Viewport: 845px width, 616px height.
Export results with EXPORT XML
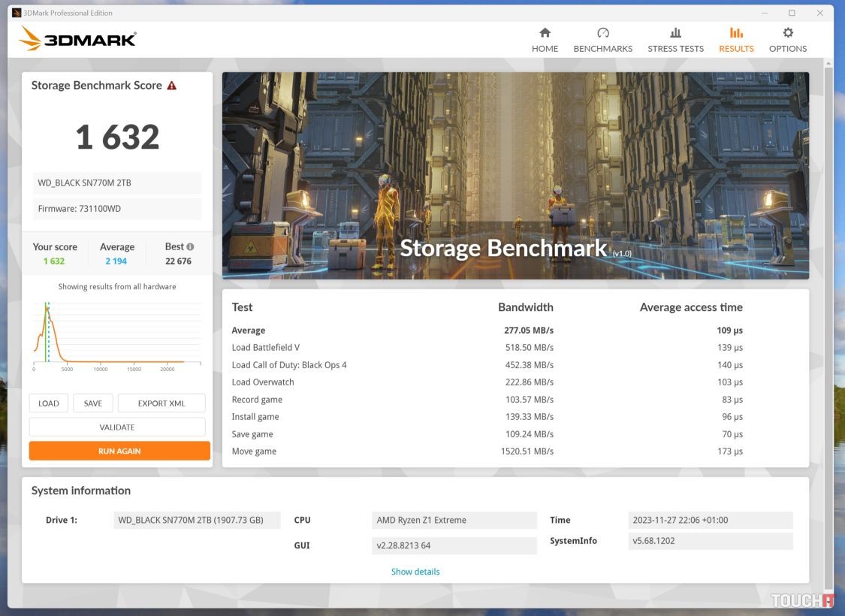(161, 403)
